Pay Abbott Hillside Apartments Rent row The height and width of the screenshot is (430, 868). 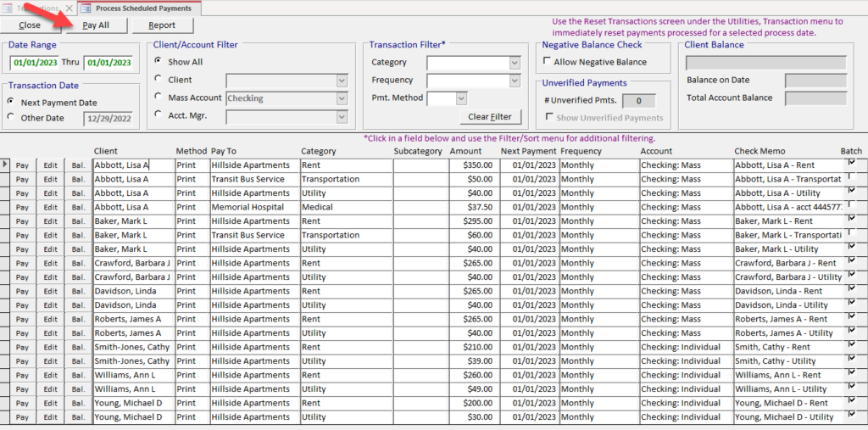click(x=22, y=165)
